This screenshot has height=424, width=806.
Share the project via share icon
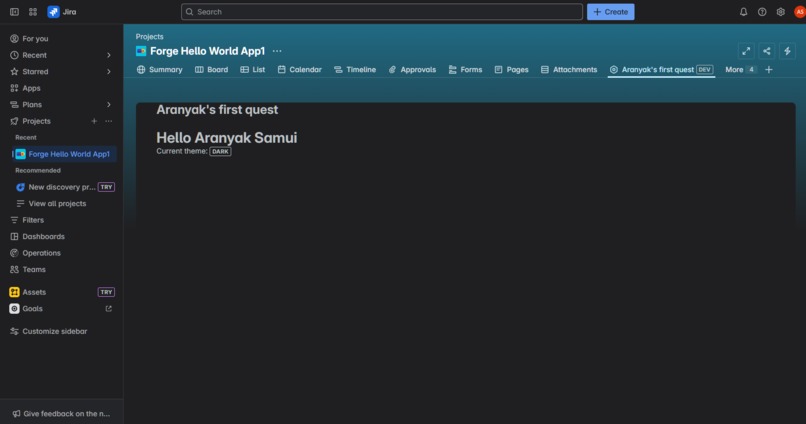pyautogui.click(x=766, y=51)
